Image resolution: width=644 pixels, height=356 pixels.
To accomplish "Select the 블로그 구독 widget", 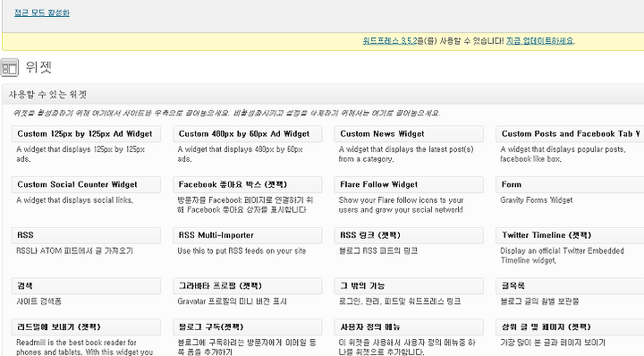I will point(247,327).
